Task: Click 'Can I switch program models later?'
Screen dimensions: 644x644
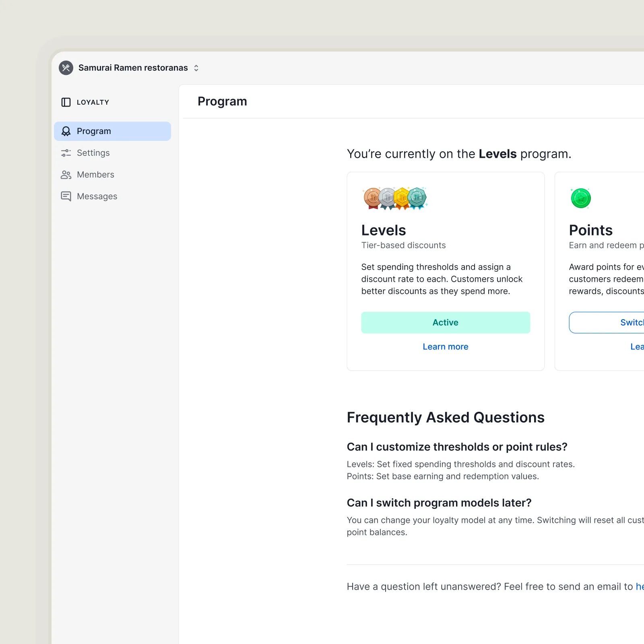Action: 439,503
